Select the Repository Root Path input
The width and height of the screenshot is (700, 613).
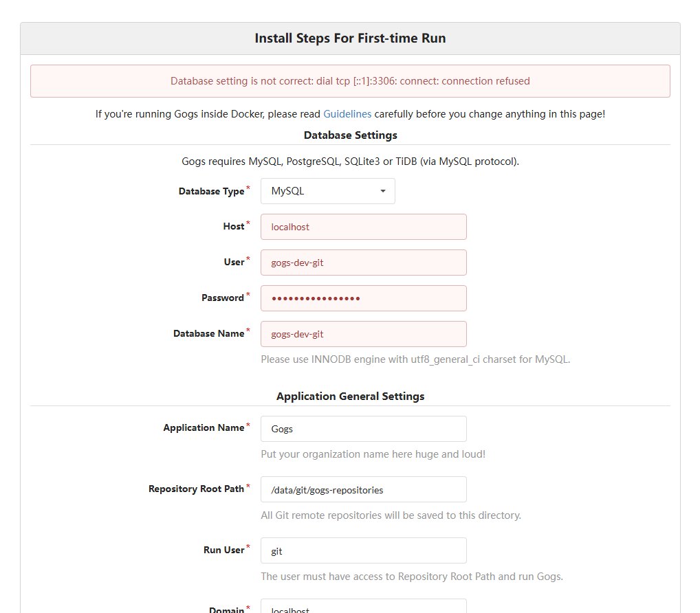363,489
